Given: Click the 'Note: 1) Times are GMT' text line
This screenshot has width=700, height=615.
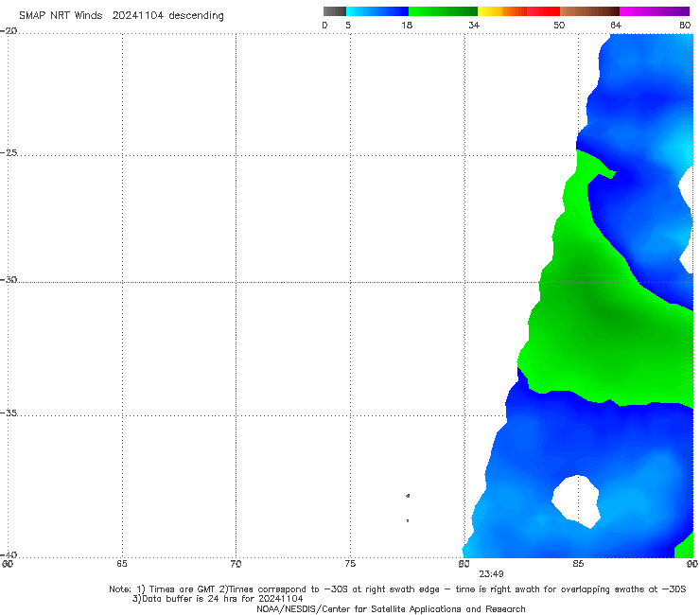Looking at the screenshot, I should [x=397, y=589].
